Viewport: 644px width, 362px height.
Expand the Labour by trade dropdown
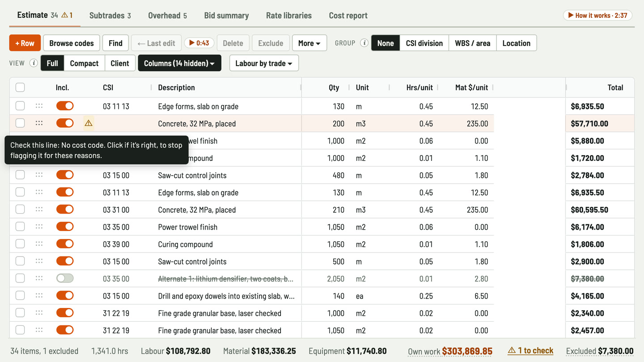tap(264, 63)
